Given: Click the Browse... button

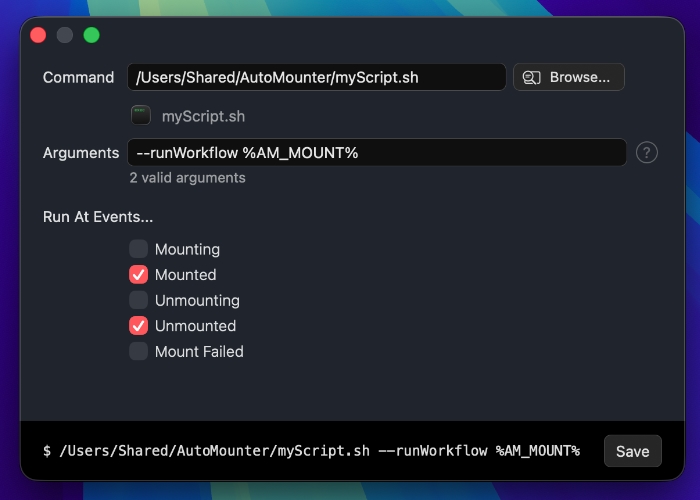Looking at the screenshot, I should click(x=568, y=77).
